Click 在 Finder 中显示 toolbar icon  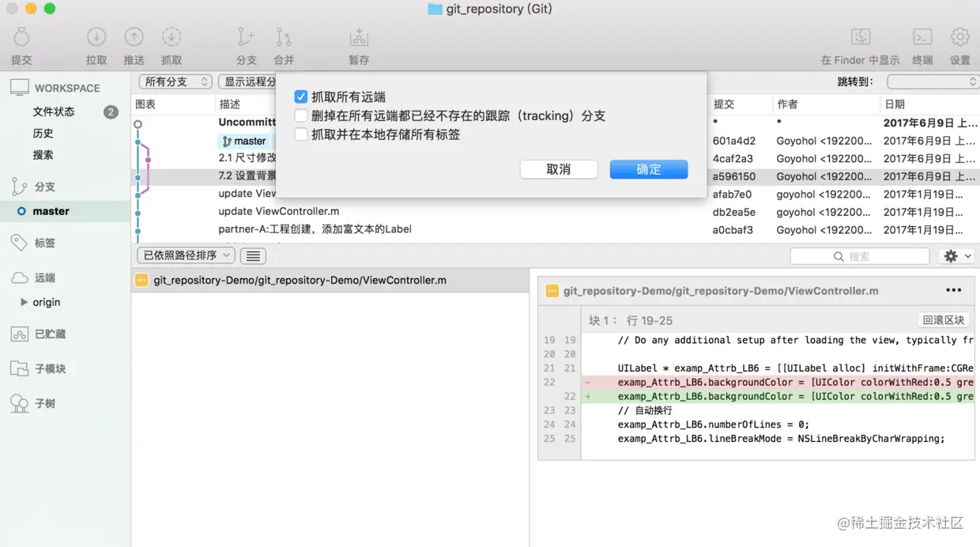(861, 37)
